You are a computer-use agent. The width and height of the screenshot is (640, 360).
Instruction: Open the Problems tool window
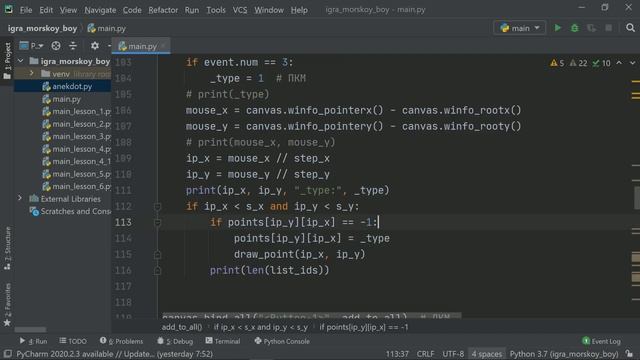point(121,341)
